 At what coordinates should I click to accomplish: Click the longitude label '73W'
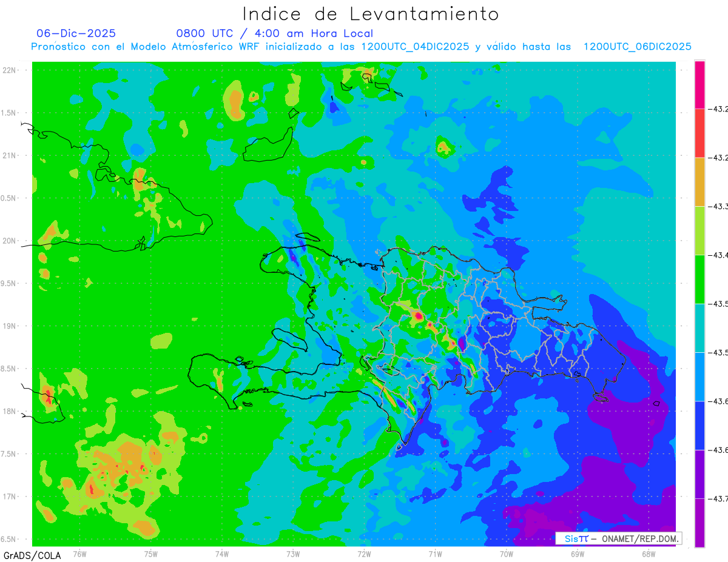point(293,554)
